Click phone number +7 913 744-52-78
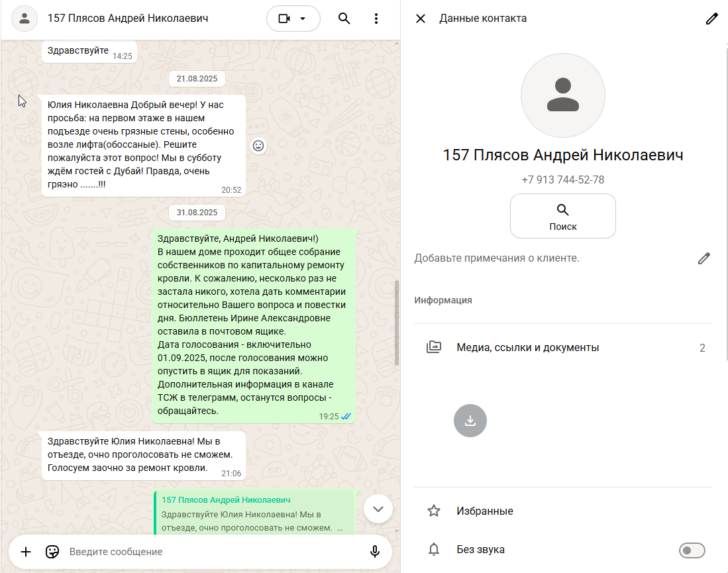Viewport: 728px width, 573px height. point(562,180)
